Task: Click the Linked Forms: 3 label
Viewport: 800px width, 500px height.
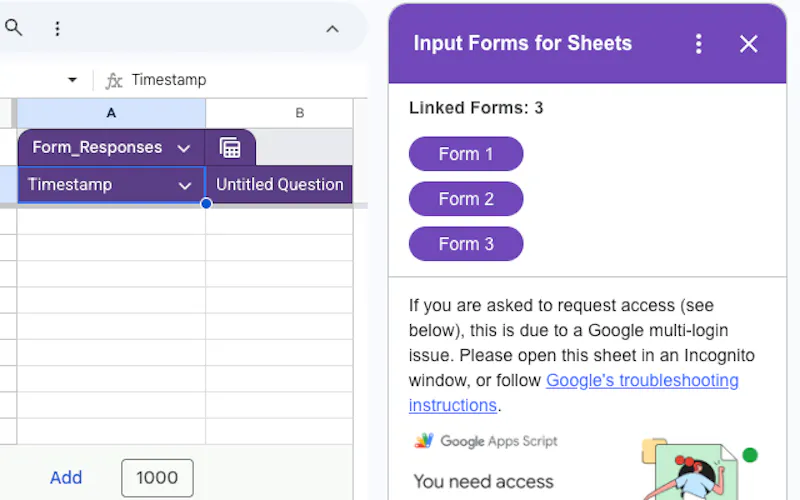Action: point(476,108)
